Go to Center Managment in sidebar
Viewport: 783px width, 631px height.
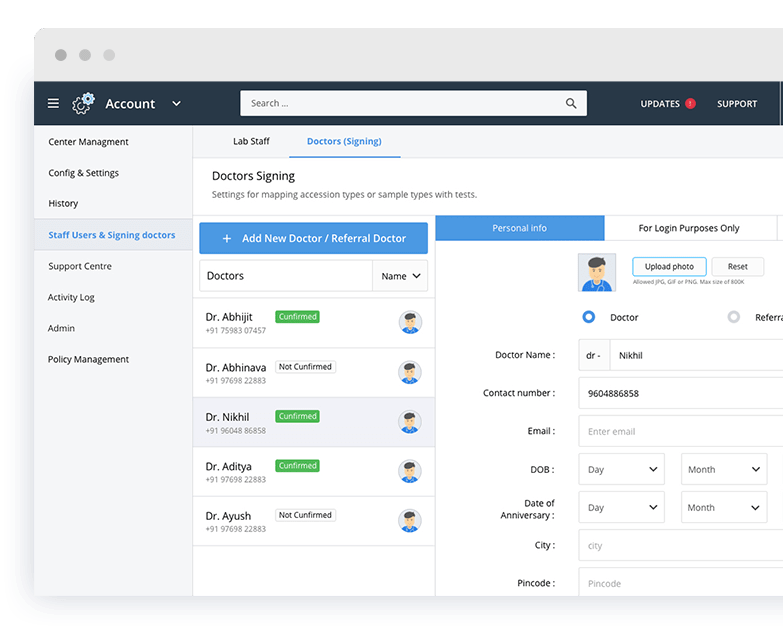tap(88, 142)
